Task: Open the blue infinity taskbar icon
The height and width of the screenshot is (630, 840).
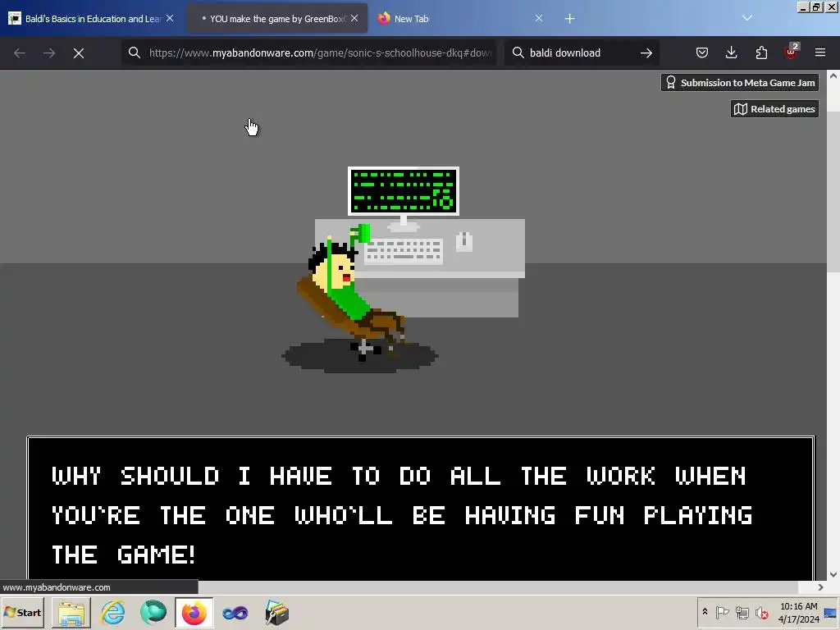Action: [x=235, y=612]
